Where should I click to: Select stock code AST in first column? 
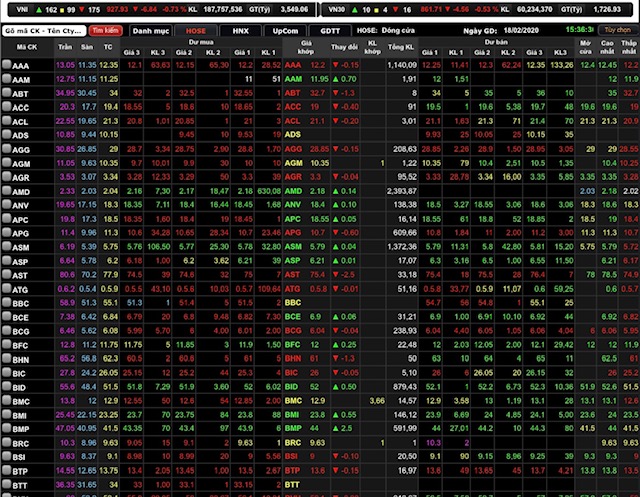(20, 276)
